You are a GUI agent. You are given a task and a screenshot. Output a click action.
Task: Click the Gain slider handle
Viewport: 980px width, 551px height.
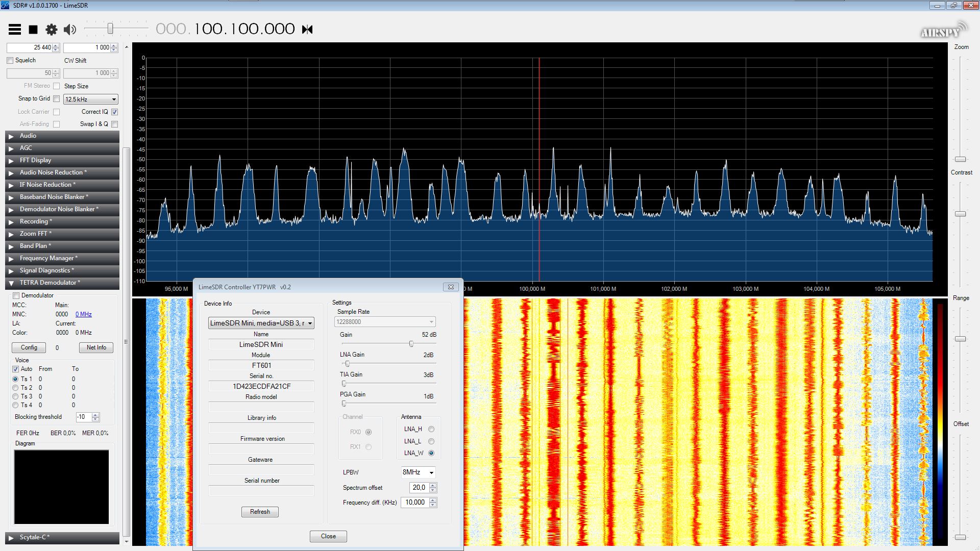411,344
